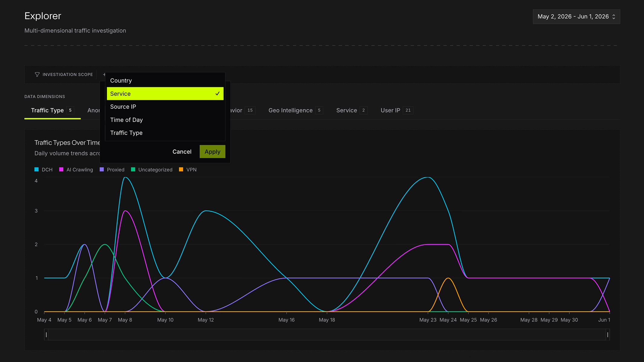Toggle the AI Crawling legend color square
This screenshot has width=644, height=362.
click(61, 169)
